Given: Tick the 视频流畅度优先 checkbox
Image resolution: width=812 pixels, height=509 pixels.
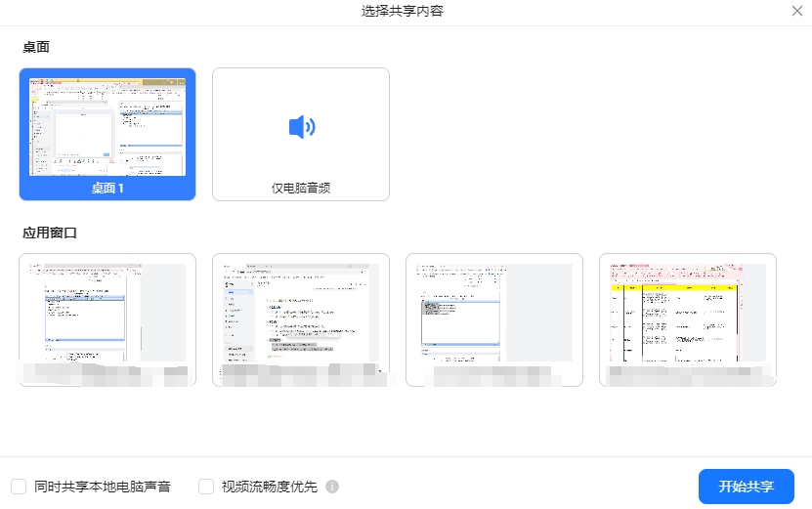Looking at the screenshot, I should tap(206, 487).
